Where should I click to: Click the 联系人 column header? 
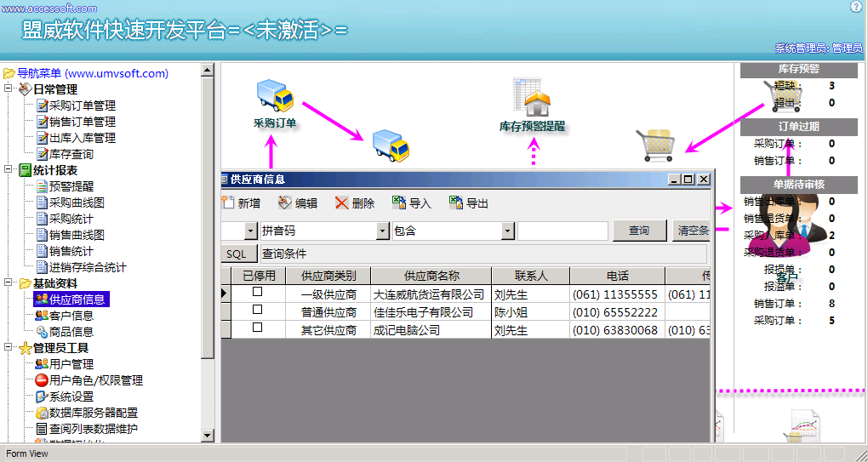531,276
